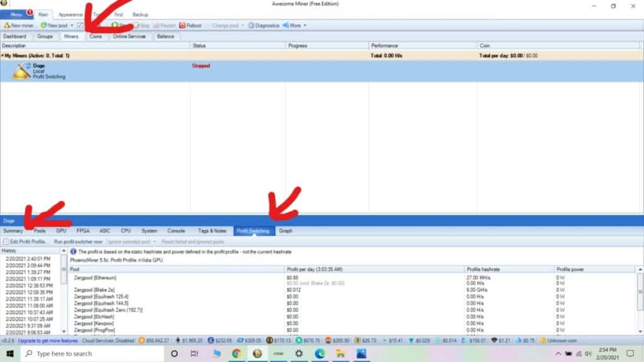Switch to the Appearance ribbon tab
This screenshot has height=362, width=644.
pyautogui.click(x=70, y=14)
